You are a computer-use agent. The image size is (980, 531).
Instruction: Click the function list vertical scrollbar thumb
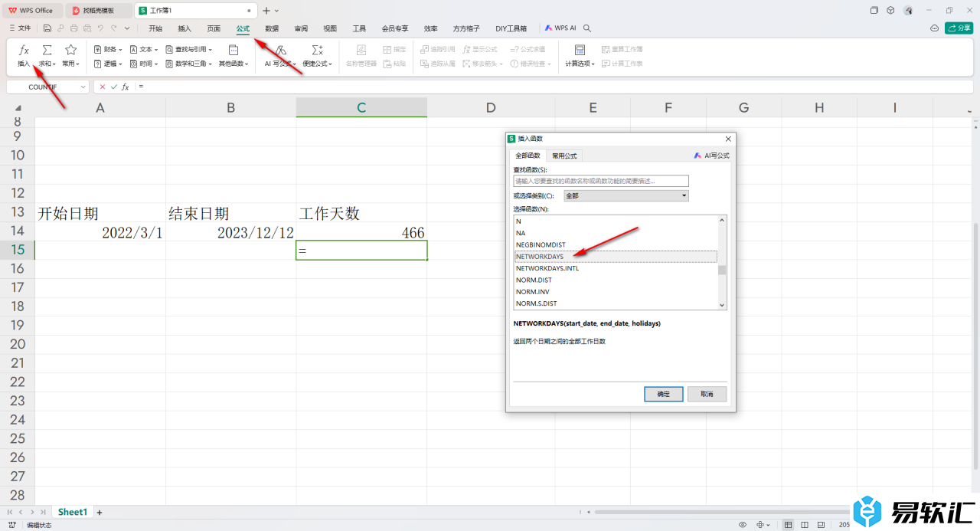click(721, 270)
